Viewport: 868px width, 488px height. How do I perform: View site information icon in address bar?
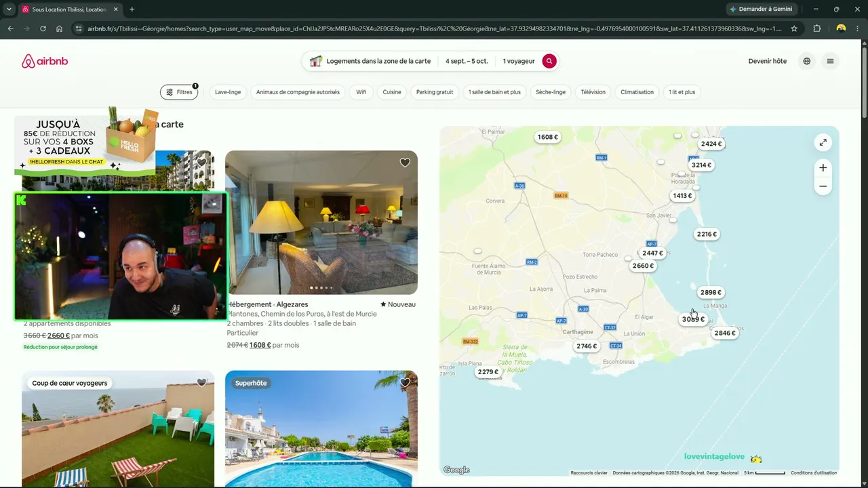[x=78, y=28]
